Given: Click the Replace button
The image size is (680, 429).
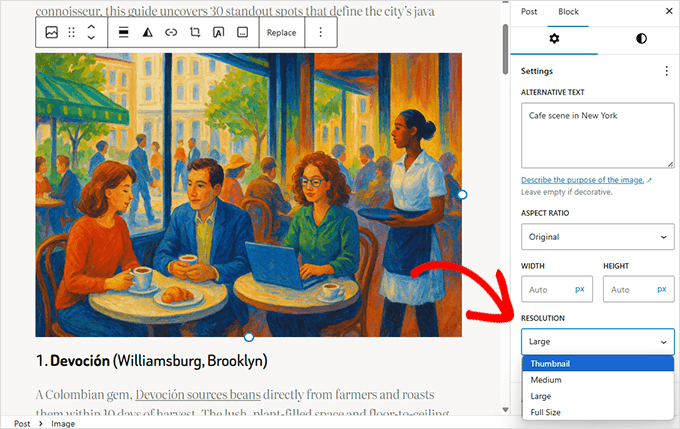Looking at the screenshot, I should click(281, 32).
